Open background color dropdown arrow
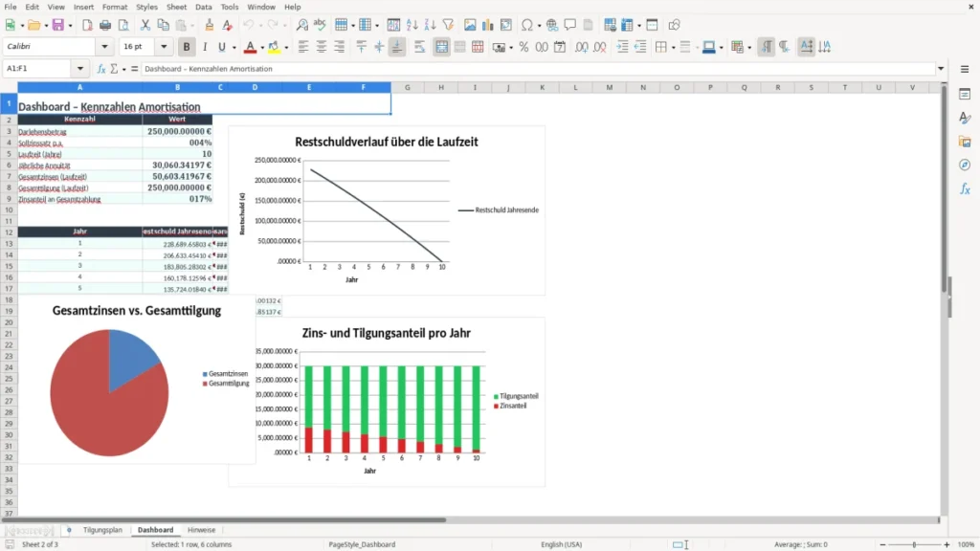 (x=286, y=48)
